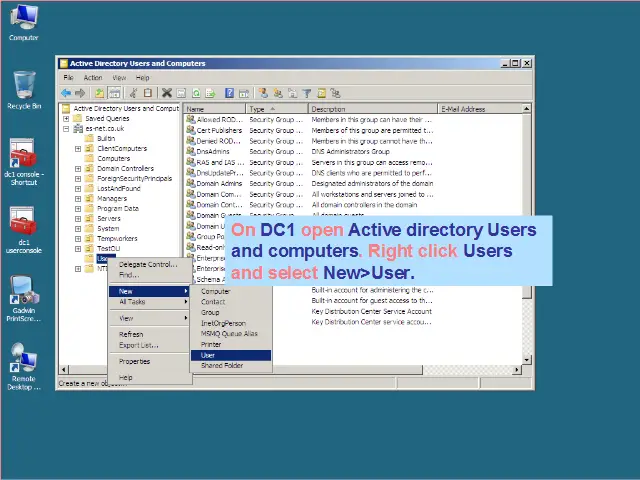This screenshot has width=640, height=480.
Task: Expand the LostAndFound node
Action: click(78, 189)
